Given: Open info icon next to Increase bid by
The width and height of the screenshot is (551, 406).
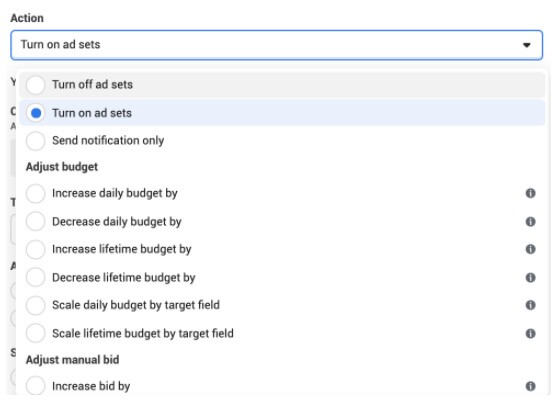Looking at the screenshot, I should tap(530, 386).
